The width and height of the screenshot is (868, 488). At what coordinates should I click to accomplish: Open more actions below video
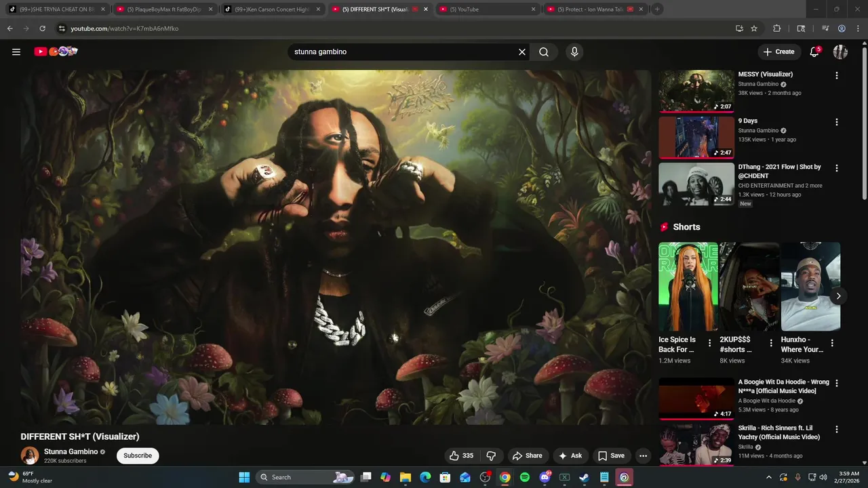tap(643, 455)
